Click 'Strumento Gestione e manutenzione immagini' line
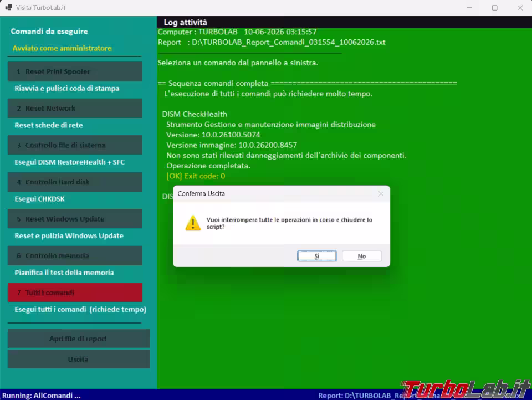The image size is (532, 400). (x=271, y=125)
